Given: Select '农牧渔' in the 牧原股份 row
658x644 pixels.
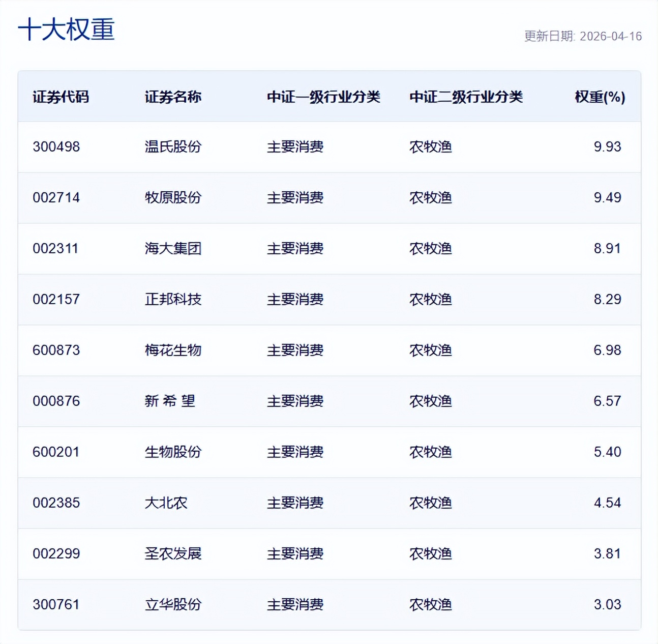Looking at the screenshot, I should coord(431,197).
